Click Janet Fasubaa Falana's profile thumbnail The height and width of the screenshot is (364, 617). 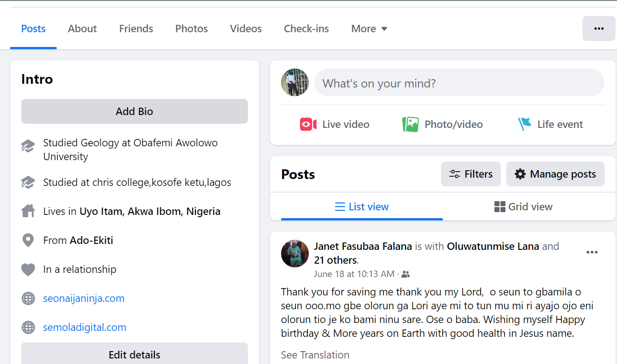coord(294,254)
